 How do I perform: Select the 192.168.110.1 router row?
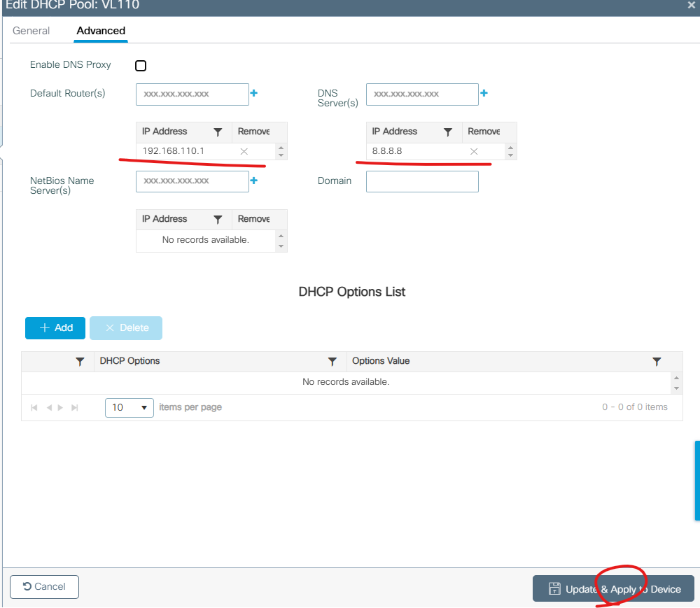click(x=206, y=151)
